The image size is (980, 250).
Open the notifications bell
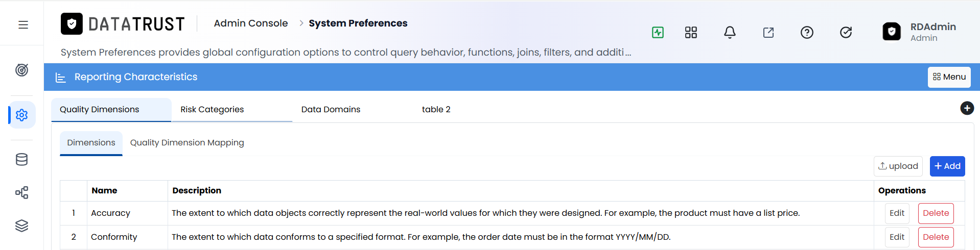pyautogui.click(x=730, y=33)
